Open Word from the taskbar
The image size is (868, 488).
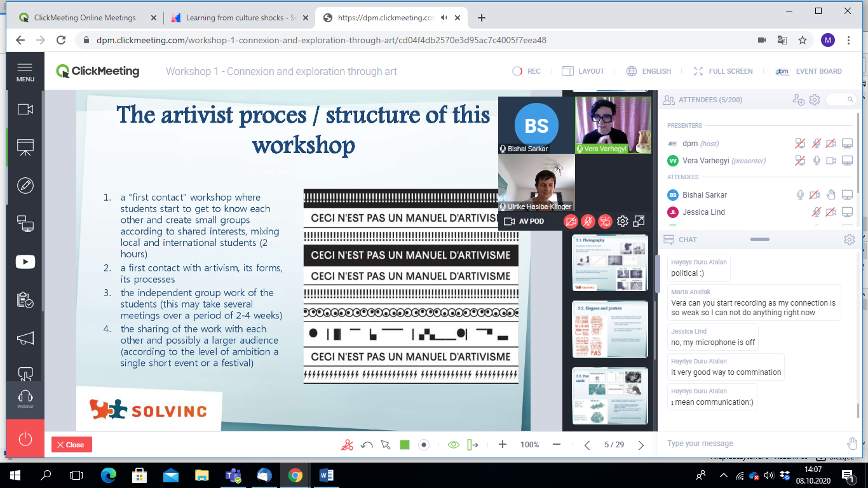tap(326, 475)
